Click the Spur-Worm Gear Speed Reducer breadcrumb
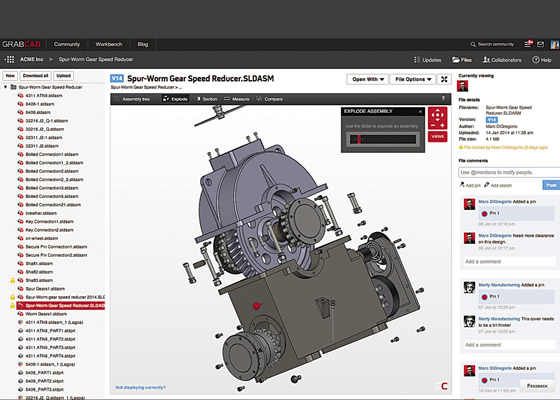The width and height of the screenshot is (560, 400). (x=96, y=59)
